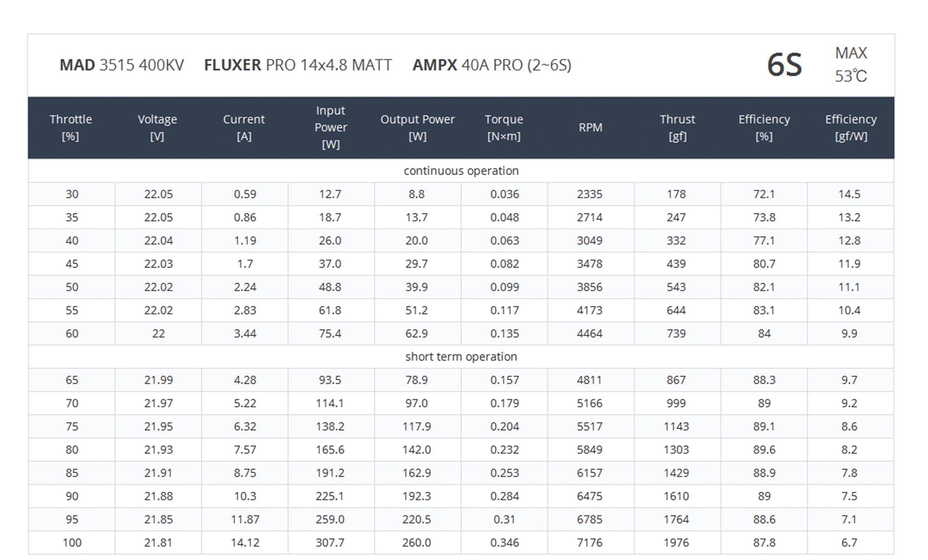Click the FLUXER PRO 14x4.8 MATT text
928x560 pixels.
tap(298, 65)
